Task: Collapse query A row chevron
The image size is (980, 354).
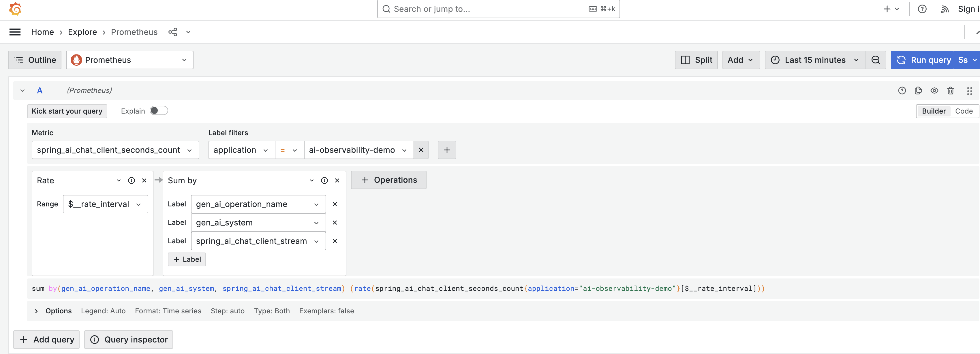Action: point(22,91)
